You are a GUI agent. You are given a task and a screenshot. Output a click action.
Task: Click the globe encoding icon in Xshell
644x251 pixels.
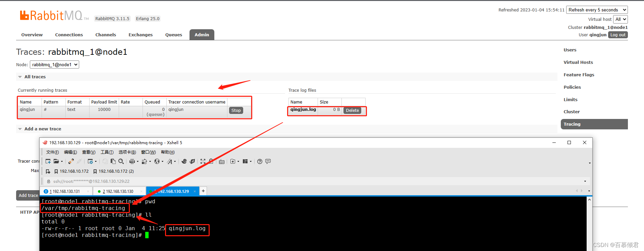point(157,161)
